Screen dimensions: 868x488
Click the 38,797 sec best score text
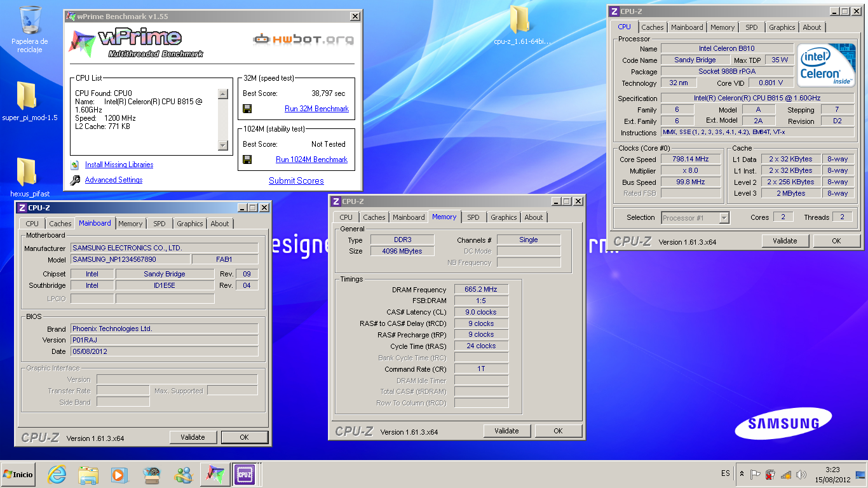pyautogui.click(x=329, y=93)
